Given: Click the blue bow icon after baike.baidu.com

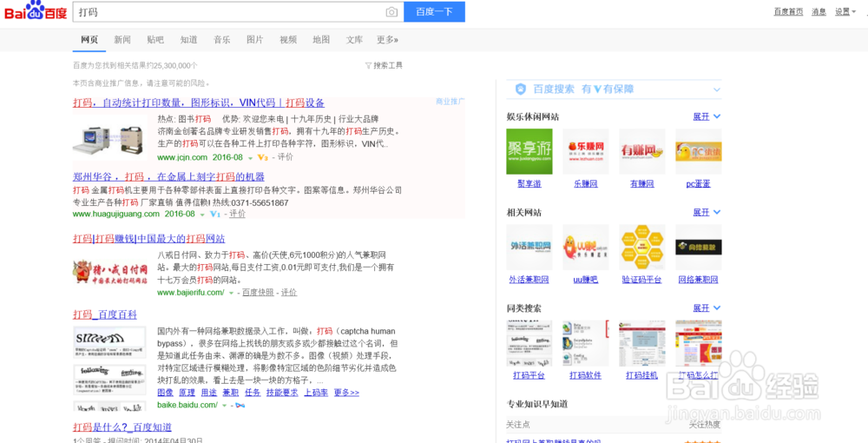Looking at the screenshot, I should coord(240,406).
